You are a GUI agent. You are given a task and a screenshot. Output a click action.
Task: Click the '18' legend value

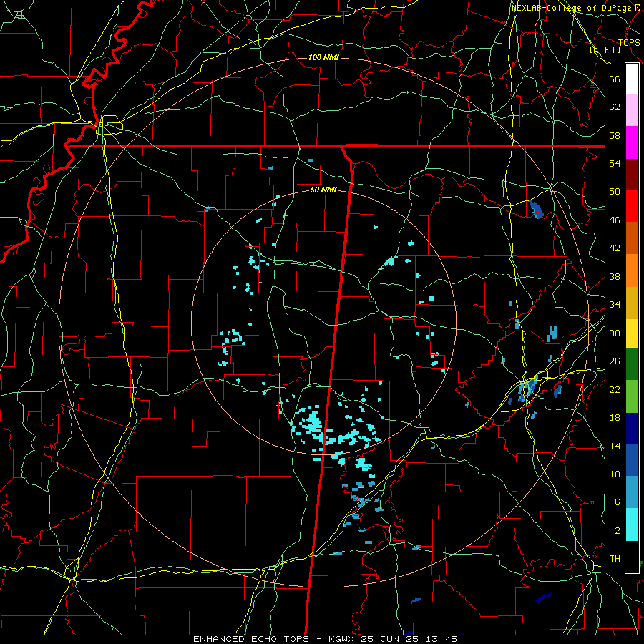click(615, 418)
